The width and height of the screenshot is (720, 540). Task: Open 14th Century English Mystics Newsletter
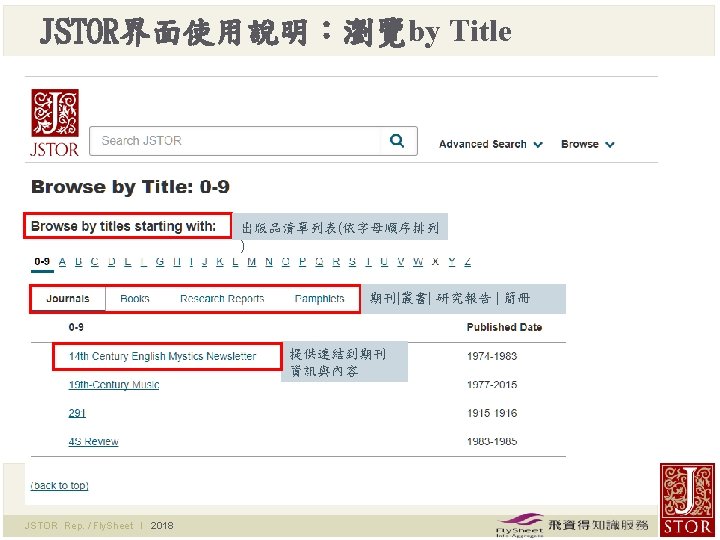162,356
